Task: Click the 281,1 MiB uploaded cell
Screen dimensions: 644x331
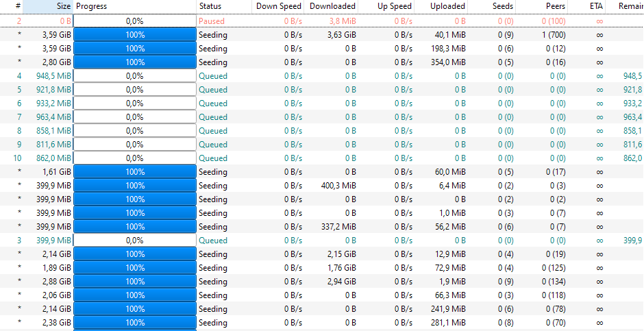Action: coord(449,322)
